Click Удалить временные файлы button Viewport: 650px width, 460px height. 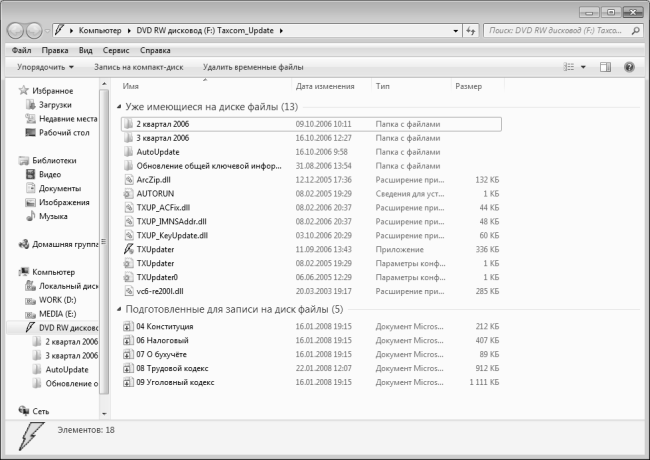(x=253, y=67)
